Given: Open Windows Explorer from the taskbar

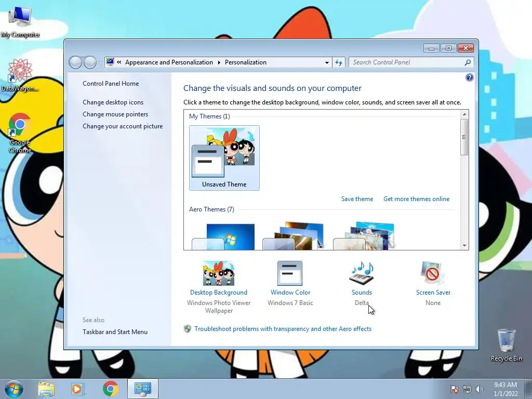Looking at the screenshot, I should tap(46, 389).
